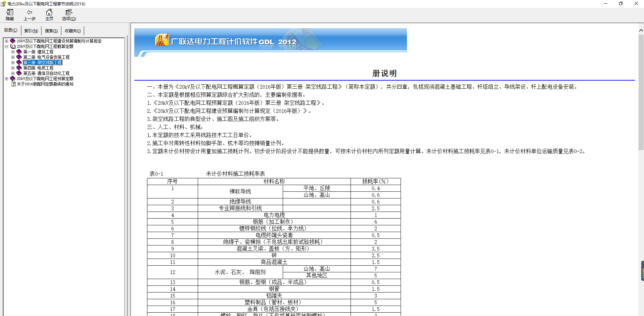Expand 第三册 架空线路工程 node
This screenshot has height=316, width=644.
[13, 62]
